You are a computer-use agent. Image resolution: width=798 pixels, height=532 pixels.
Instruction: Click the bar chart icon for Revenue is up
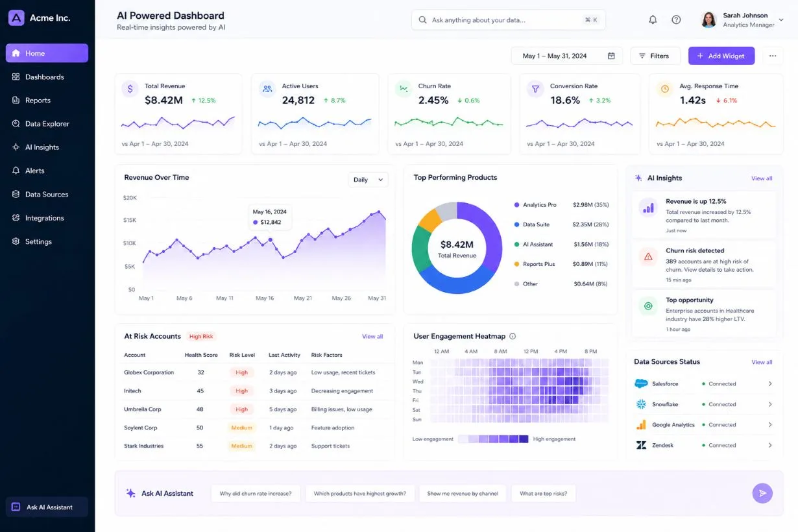647,207
